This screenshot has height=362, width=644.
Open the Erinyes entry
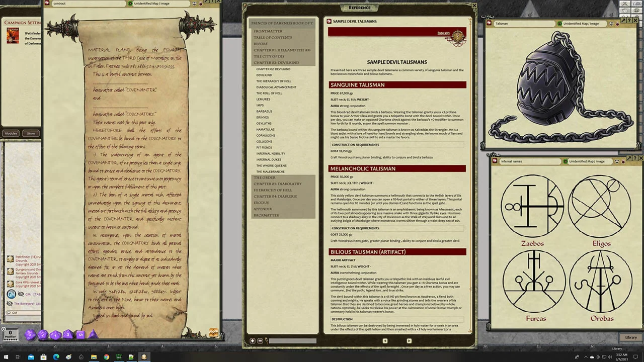[x=264, y=117]
